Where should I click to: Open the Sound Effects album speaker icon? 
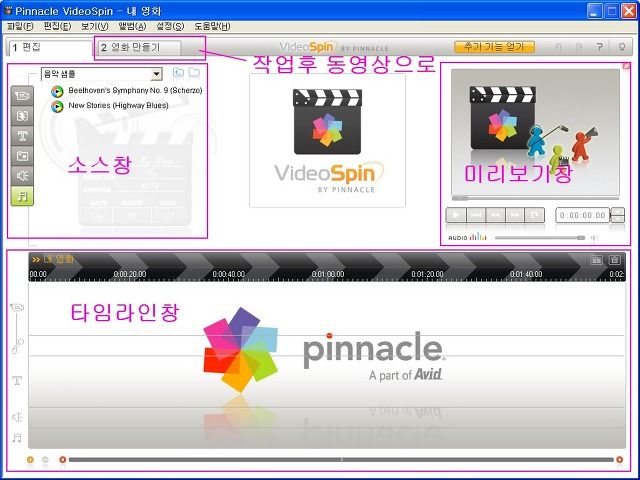pos(22,176)
